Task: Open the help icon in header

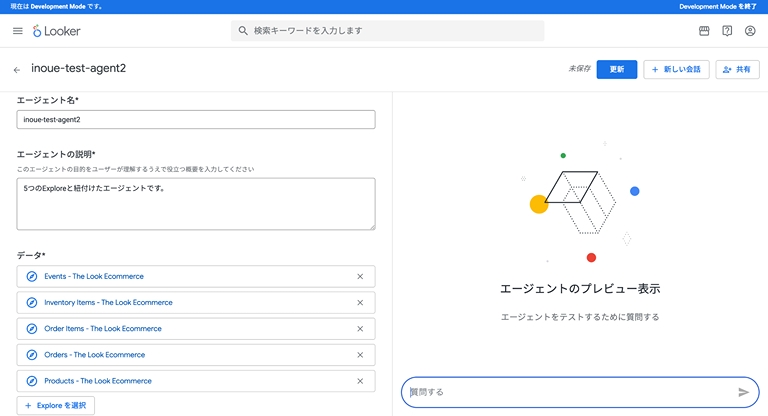Action: point(727,31)
